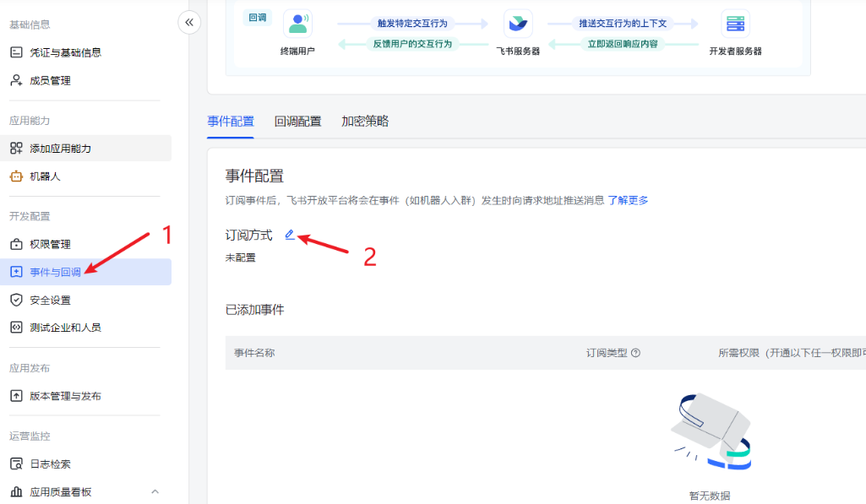Click the 添加应用能力 grid icon
The width and height of the screenshot is (866, 504).
coord(16,149)
